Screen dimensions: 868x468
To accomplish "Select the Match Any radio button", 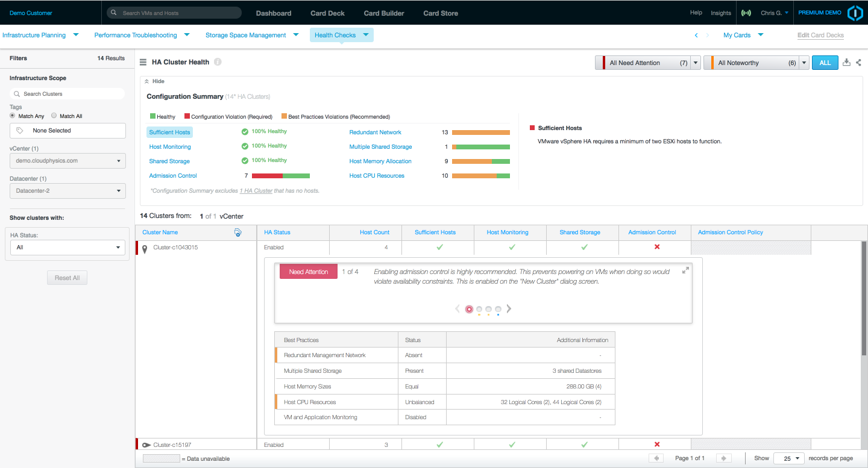I will [x=13, y=116].
